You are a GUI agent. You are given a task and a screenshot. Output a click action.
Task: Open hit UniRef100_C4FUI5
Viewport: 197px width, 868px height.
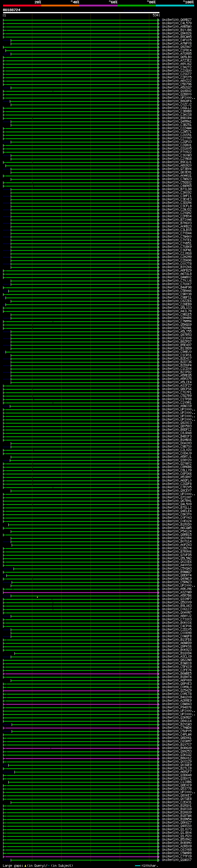pyautogui.click(x=177, y=40)
